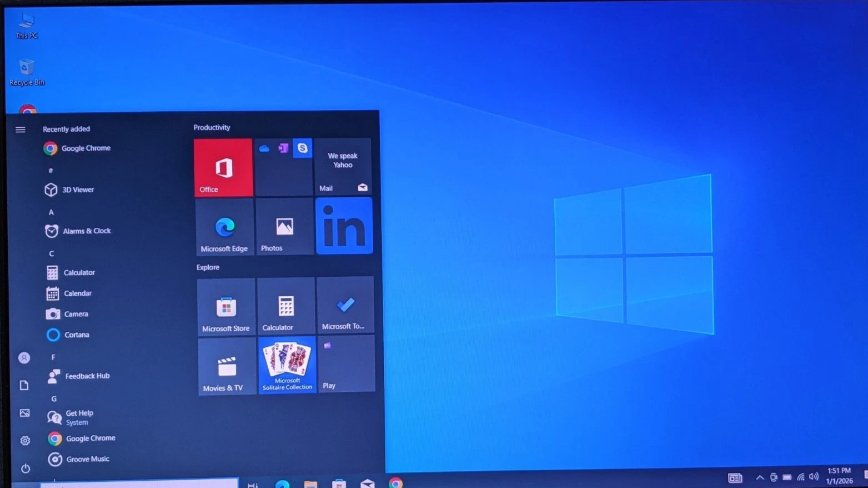Expand the Start menu hamburger button
The image size is (868, 488).
click(x=21, y=130)
